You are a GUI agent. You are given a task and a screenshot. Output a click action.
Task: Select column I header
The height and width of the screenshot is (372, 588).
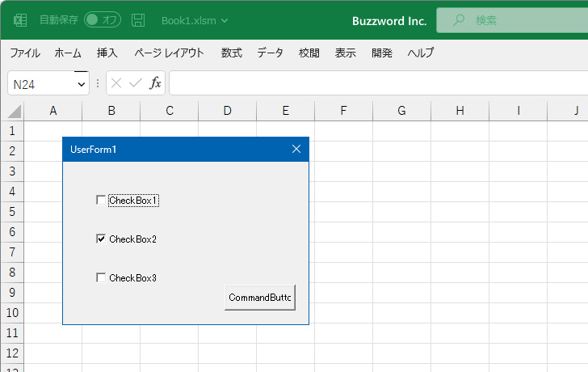pos(518,111)
